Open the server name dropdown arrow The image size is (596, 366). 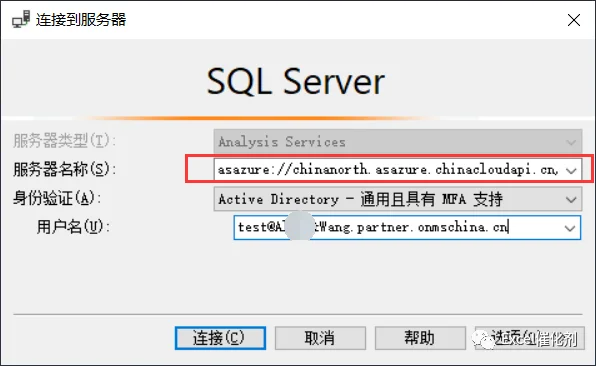(571, 170)
